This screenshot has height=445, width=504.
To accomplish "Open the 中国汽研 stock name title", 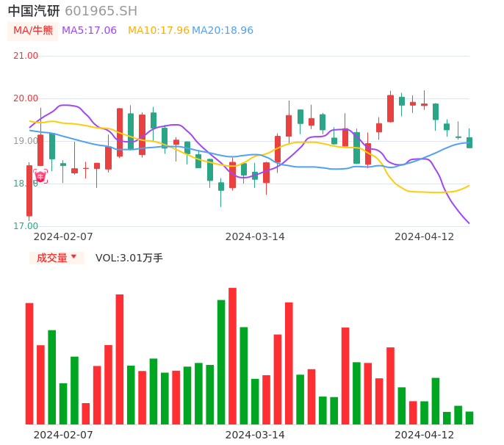I will (34, 11).
